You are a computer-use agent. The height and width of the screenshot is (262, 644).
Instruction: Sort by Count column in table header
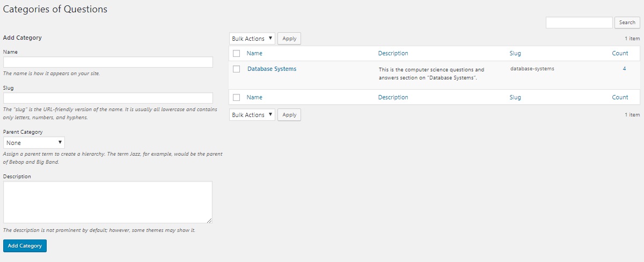[620, 53]
